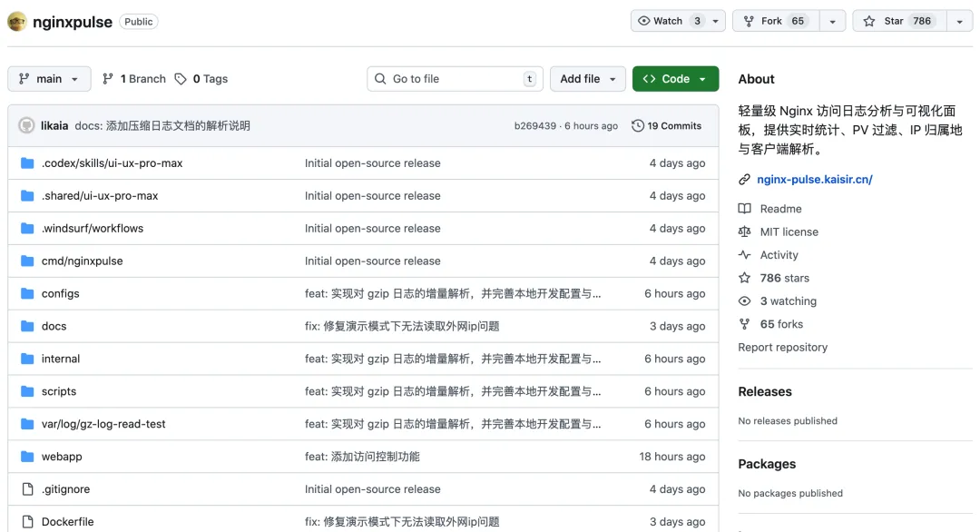Viewport: 980px width, 532px height.
Task: Click the folder icon next to webapp
Action: (27, 457)
